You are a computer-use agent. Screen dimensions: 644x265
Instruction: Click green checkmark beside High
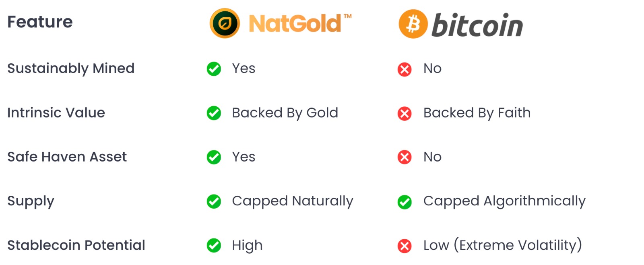[x=214, y=245]
